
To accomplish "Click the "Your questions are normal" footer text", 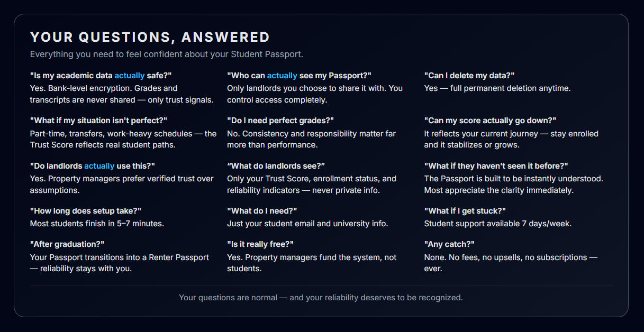I will click(x=321, y=298).
